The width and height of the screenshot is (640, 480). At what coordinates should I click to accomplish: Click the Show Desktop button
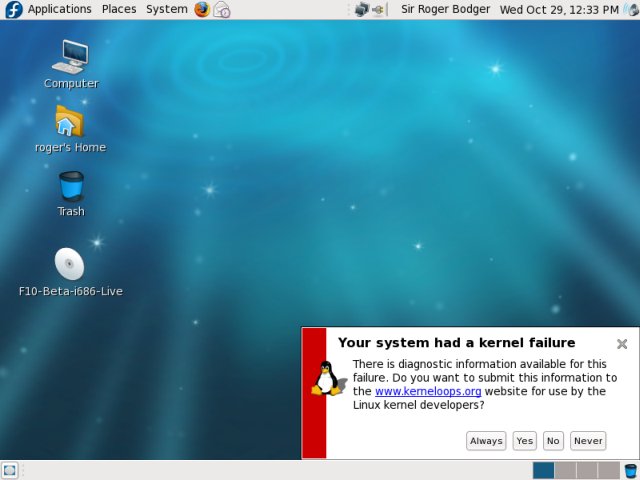10,470
